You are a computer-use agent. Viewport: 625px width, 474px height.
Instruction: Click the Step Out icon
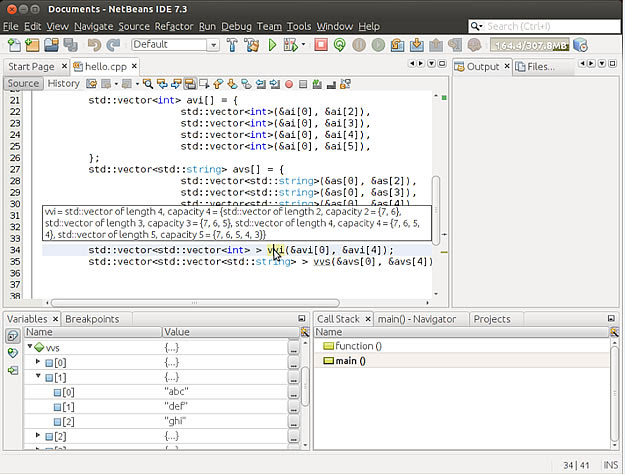(x=436, y=45)
